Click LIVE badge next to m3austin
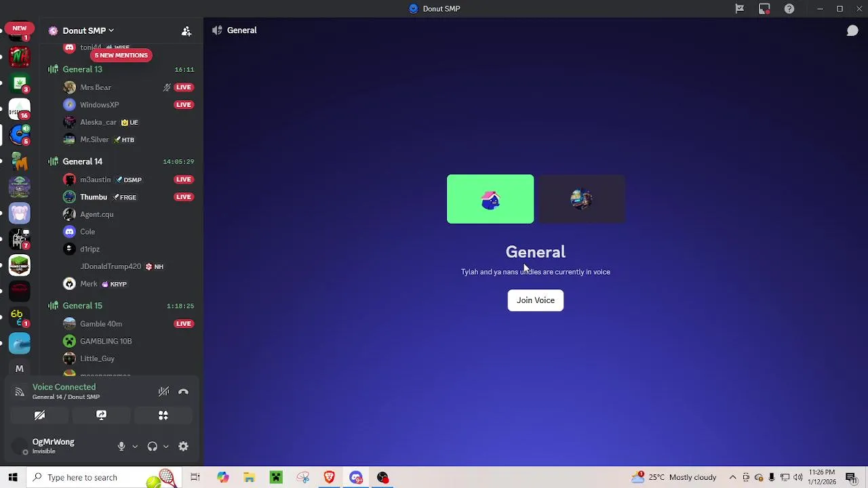This screenshot has width=868, height=488. click(x=184, y=180)
